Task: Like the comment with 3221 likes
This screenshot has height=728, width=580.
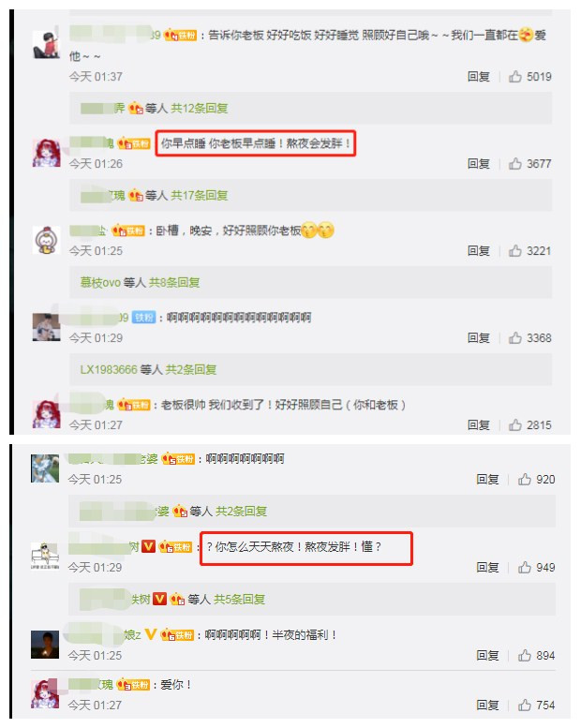Action: point(515,251)
